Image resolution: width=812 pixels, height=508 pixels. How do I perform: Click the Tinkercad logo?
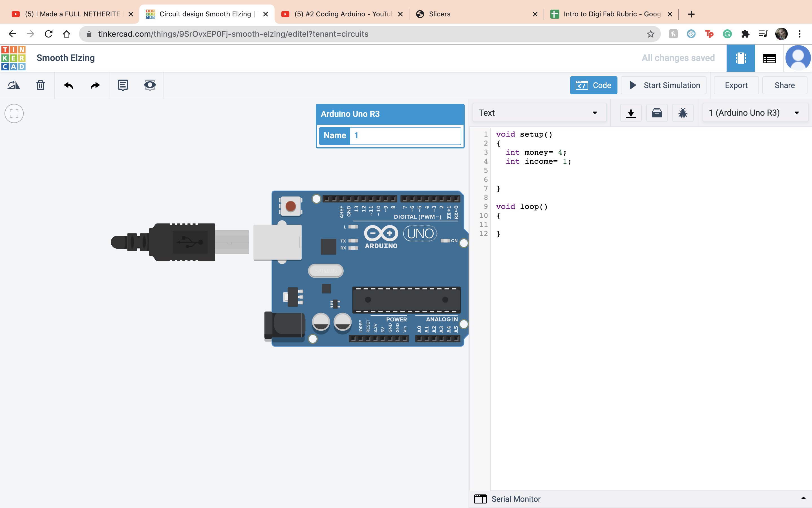[x=14, y=58]
